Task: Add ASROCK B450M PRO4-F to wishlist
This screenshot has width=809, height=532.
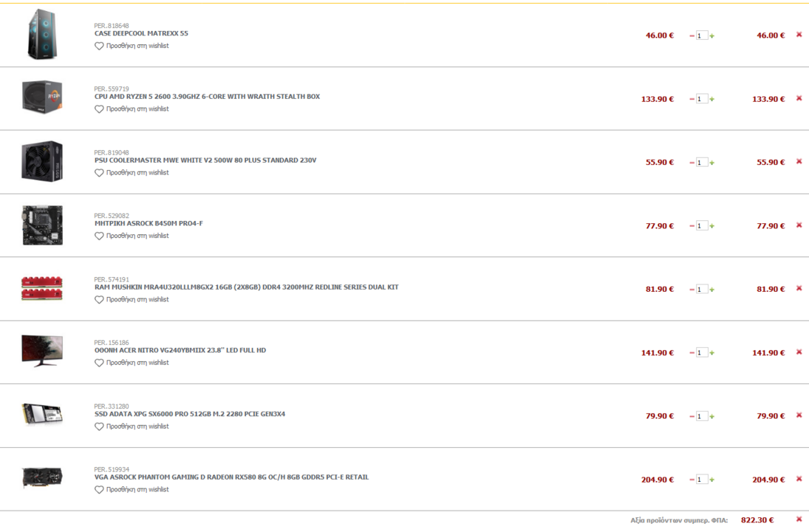Action: click(132, 236)
